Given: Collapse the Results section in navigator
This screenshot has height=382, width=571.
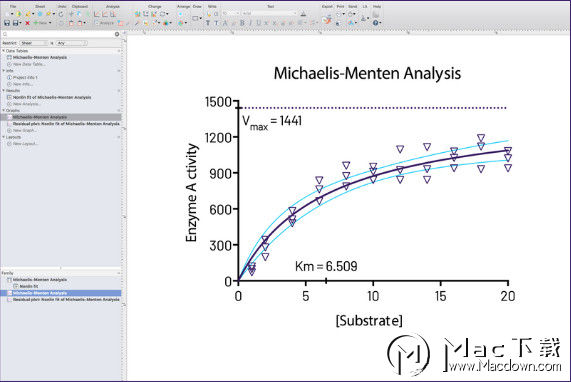Looking at the screenshot, I should [x=4, y=90].
